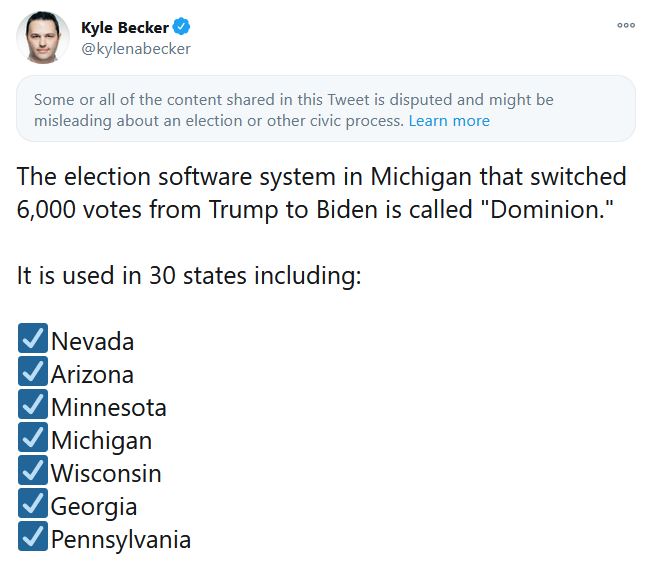Click the checkmark emoji beside Georgia
The image size is (647, 572).
33,503
